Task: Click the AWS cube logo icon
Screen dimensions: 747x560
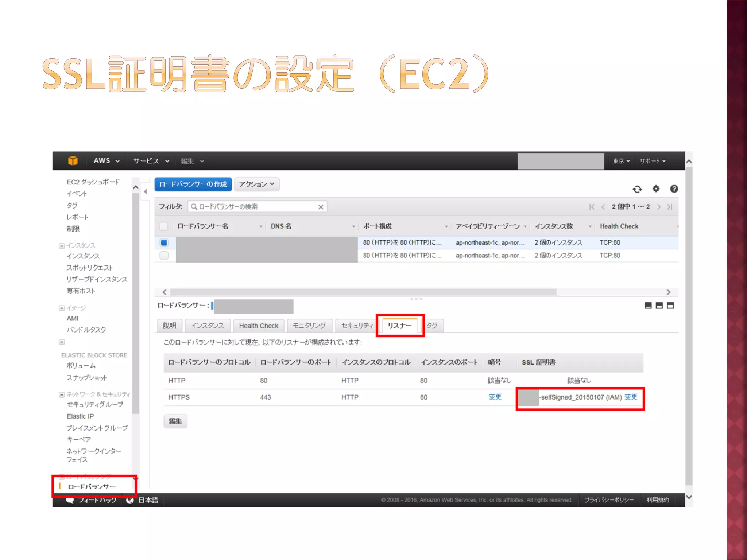Action: (73, 160)
